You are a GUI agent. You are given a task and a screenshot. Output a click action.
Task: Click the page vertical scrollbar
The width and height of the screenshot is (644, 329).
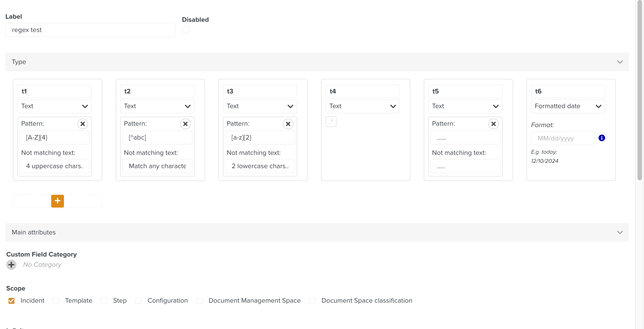pyautogui.click(x=640, y=91)
